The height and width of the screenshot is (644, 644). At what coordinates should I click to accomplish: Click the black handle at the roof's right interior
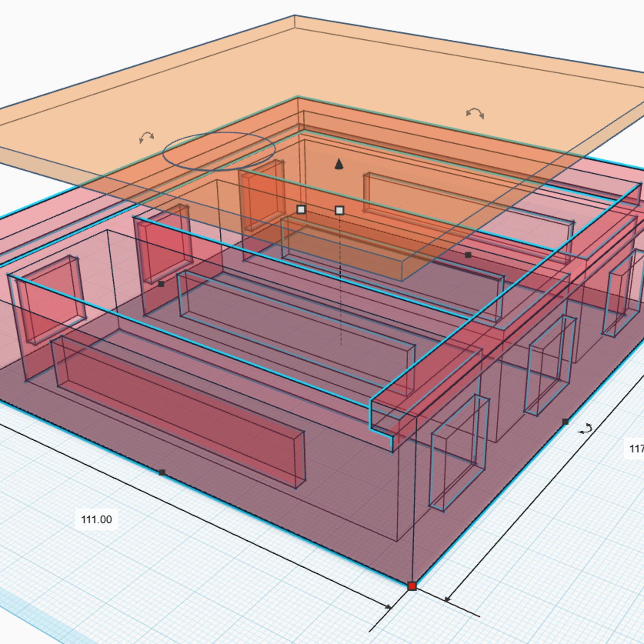468,255
